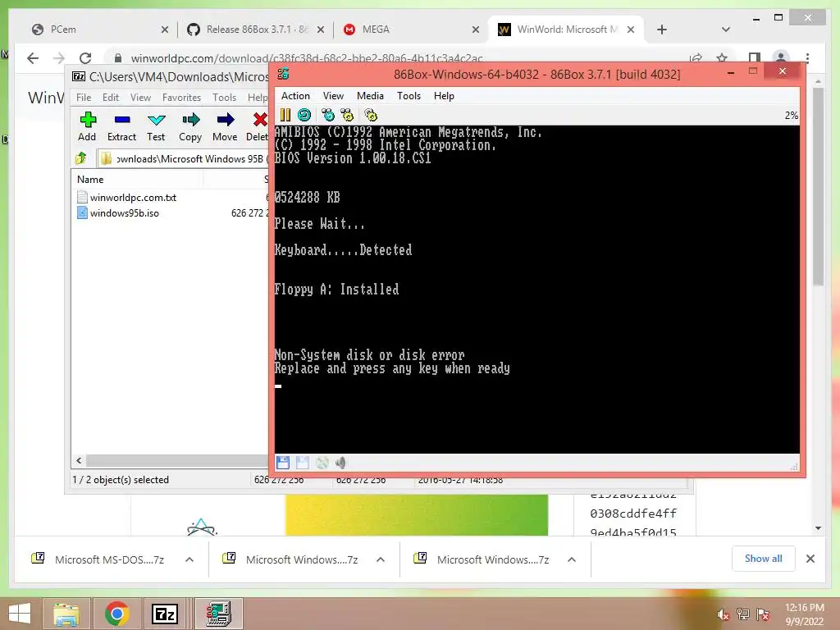Open the 86Box Tools menu
The width and height of the screenshot is (840, 630).
[x=409, y=96]
